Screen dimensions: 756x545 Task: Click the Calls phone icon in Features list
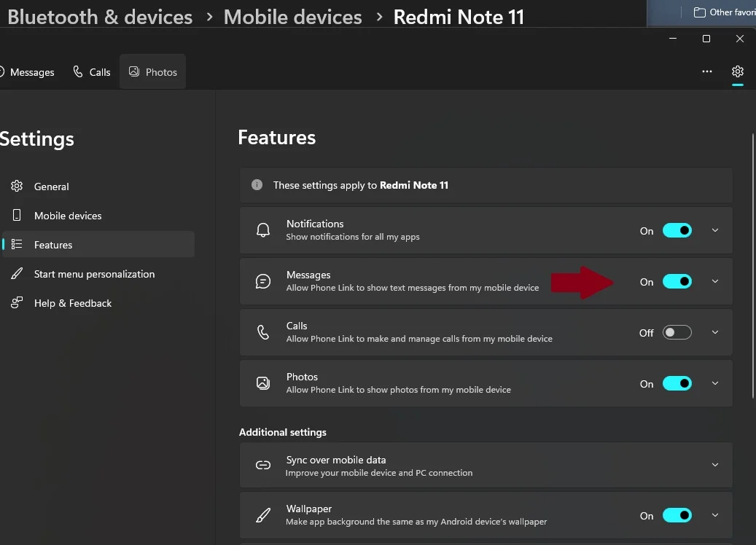click(262, 332)
